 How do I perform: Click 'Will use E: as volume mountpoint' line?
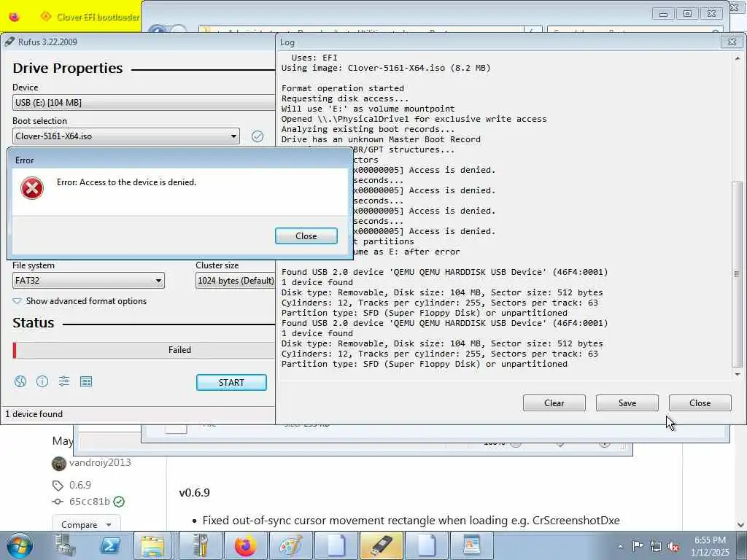(368, 109)
